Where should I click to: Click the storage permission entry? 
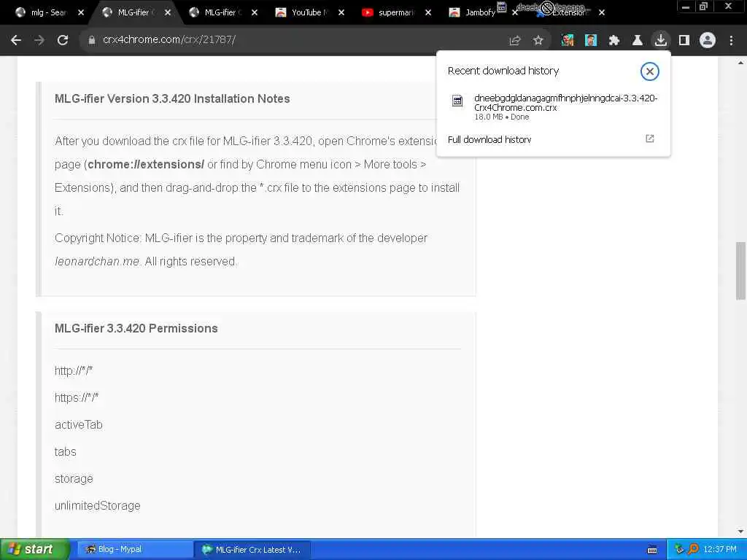pyautogui.click(x=74, y=478)
